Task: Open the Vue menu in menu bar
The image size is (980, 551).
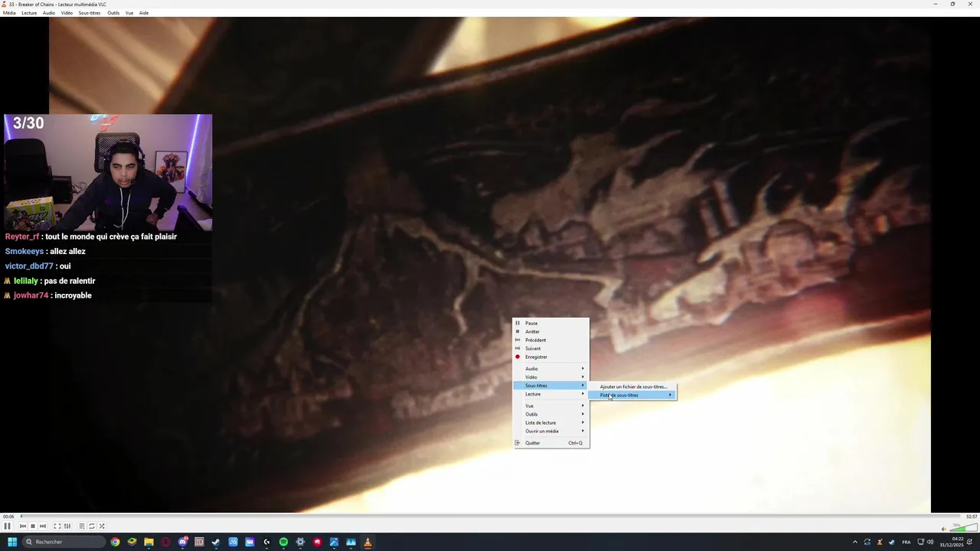Action: point(129,13)
